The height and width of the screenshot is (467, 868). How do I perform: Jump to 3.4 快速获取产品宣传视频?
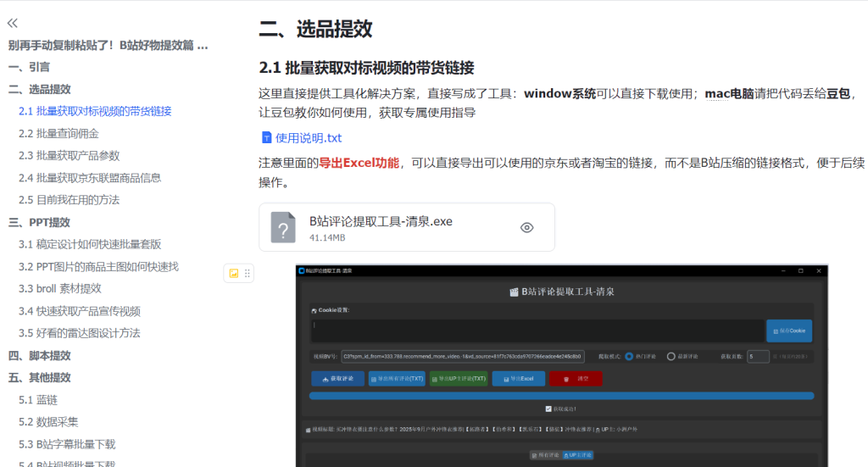pos(79,311)
